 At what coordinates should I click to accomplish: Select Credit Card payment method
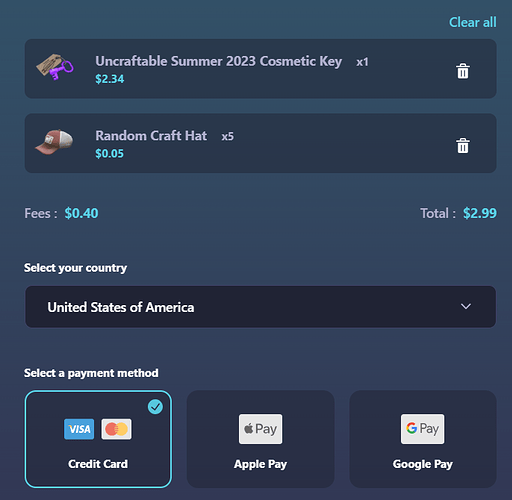point(98,439)
